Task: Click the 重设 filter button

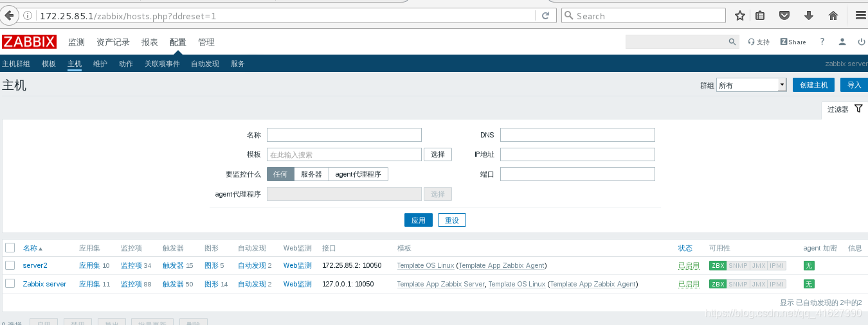Action: 452,220
